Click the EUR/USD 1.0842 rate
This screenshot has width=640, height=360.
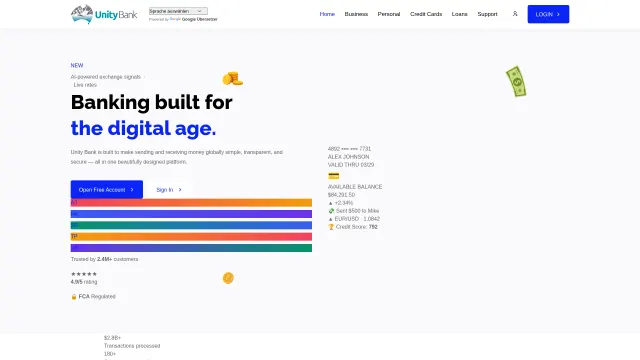pyautogui.click(x=357, y=219)
